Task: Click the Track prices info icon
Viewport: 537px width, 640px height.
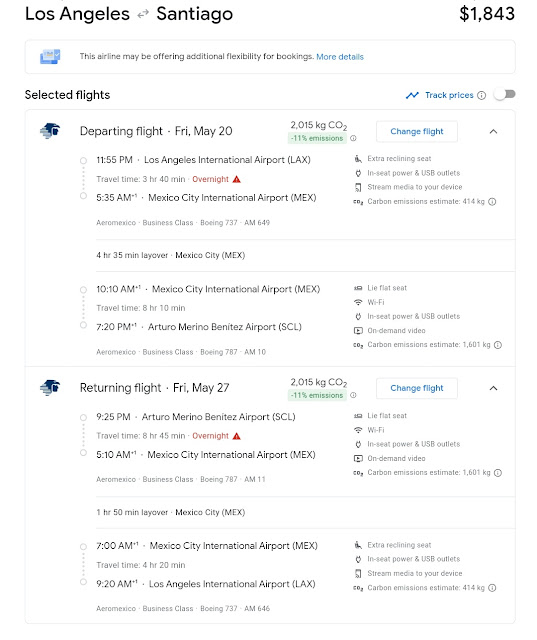Action: [x=482, y=95]
